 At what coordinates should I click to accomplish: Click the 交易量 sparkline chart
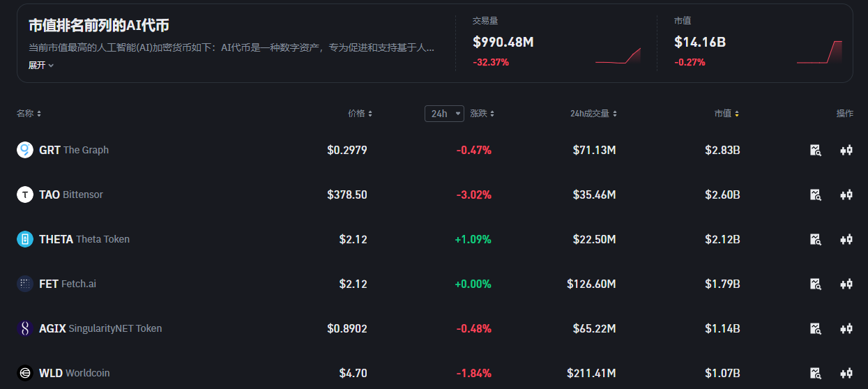tap(618, 56)
